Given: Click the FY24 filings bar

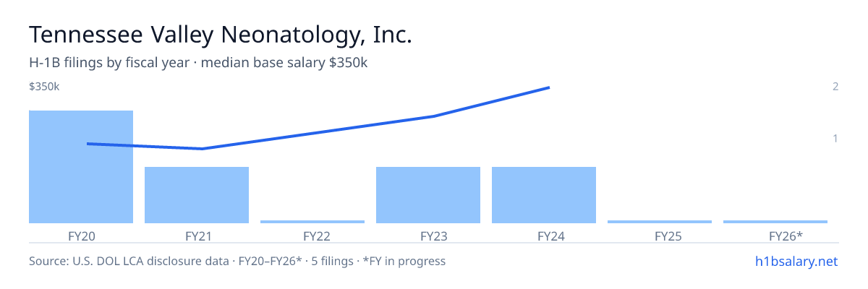Looking at the screenshot, I should [544, 195].
